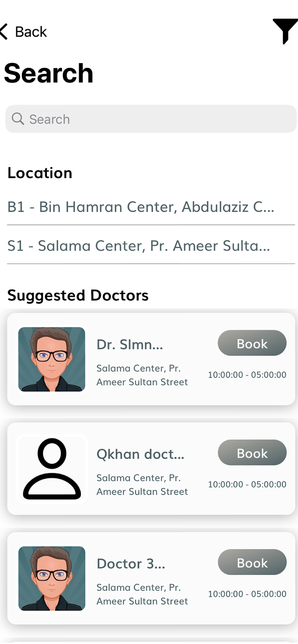298x644 pixels.
Task: Select the B1 - Bin Hamran Center location
Action: tap(141, 207)
